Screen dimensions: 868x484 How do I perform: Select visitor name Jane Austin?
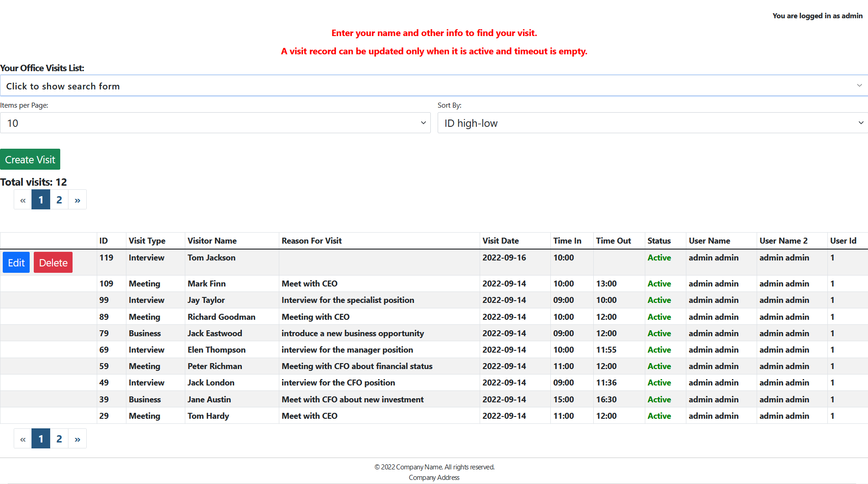click(x=209, y=400)
